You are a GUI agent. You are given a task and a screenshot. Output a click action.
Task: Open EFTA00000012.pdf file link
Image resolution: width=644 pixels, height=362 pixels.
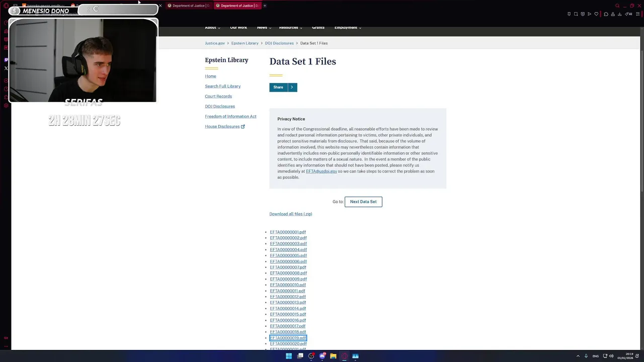tap(288, 297)
